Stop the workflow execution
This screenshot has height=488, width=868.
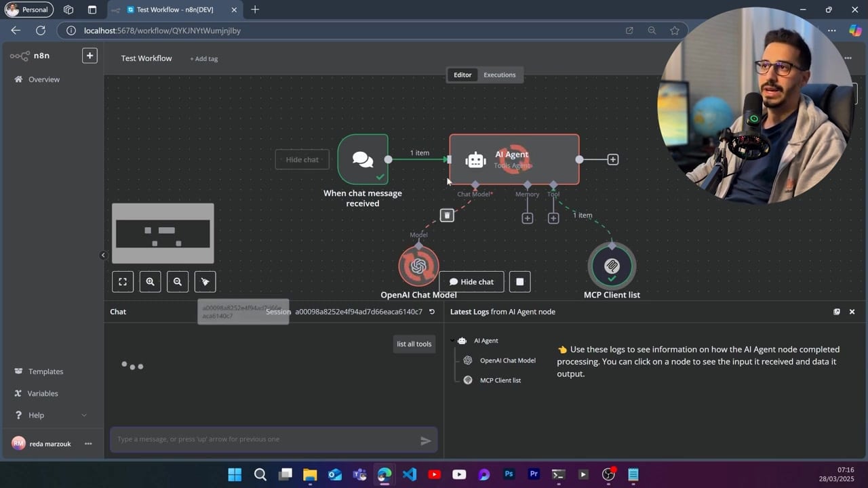(x=520, y=282)
